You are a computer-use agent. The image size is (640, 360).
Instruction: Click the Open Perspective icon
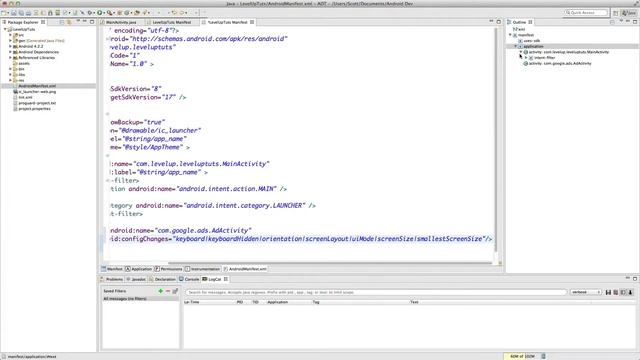pyautogui.click(x=616, y=13)
